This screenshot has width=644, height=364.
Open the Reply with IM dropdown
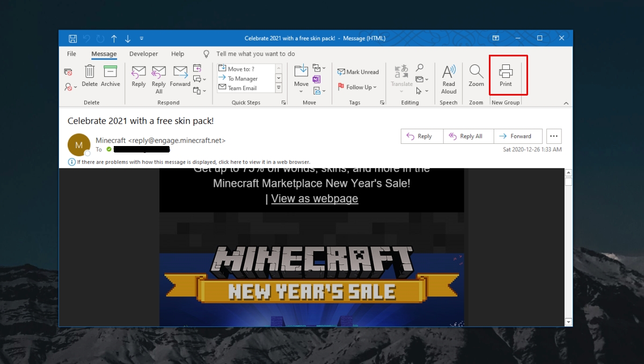coord(199,79)
